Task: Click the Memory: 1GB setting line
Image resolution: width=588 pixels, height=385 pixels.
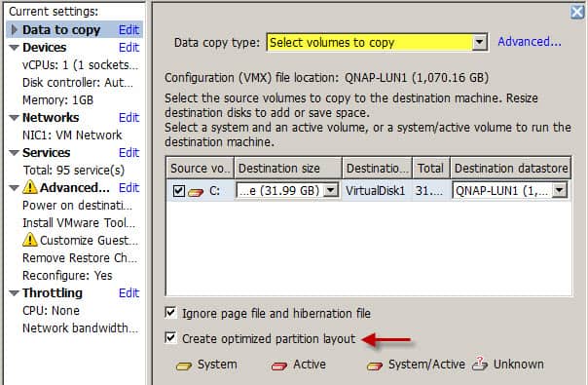Action: tap(57, 100)
